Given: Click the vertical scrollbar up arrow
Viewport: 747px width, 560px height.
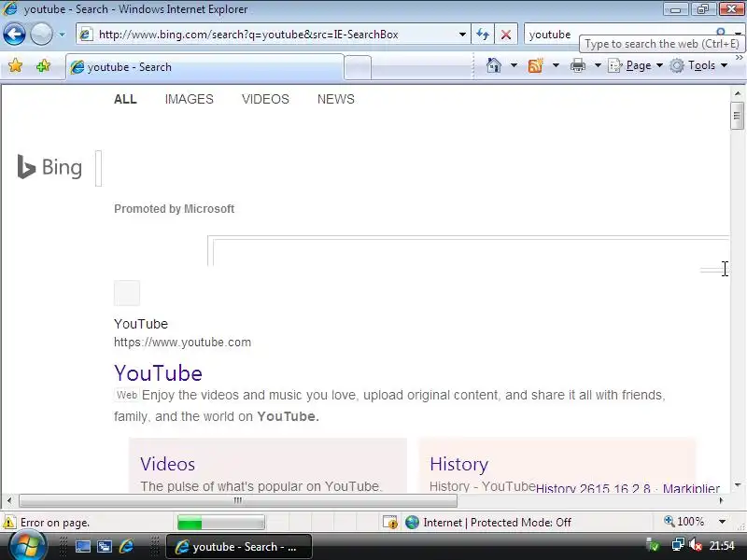Looking at the screenshot, I should (x=738, y=93).
